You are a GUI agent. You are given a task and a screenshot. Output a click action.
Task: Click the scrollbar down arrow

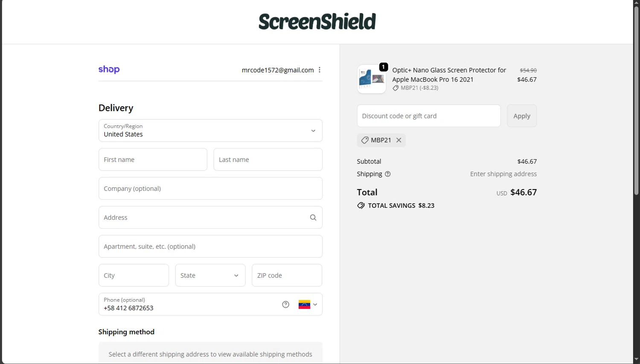click(637, 360)
